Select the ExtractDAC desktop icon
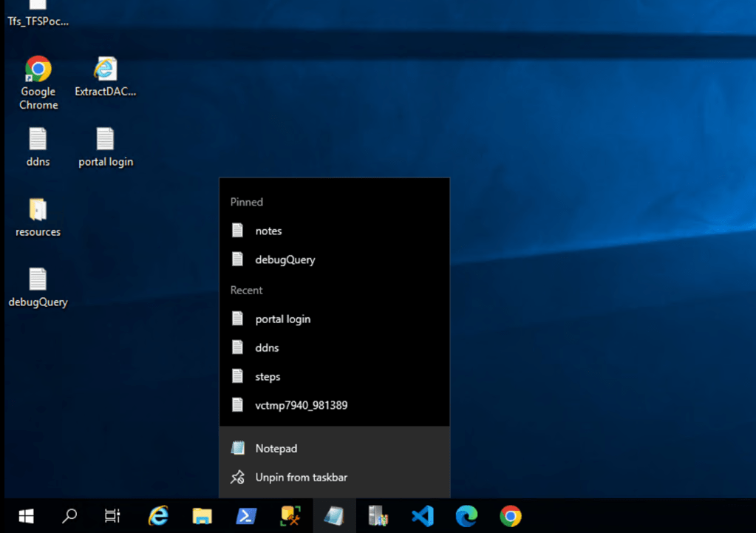The image size is (756, 533). [105, 76]
